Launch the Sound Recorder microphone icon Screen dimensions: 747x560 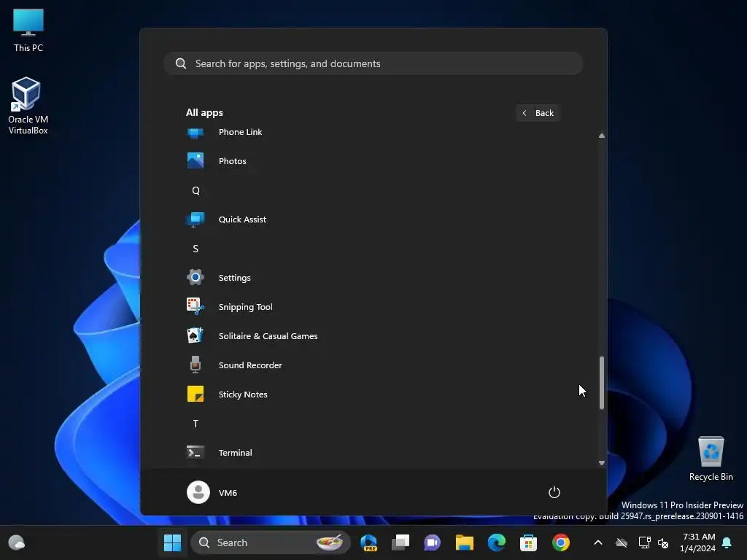pos(196,365)
